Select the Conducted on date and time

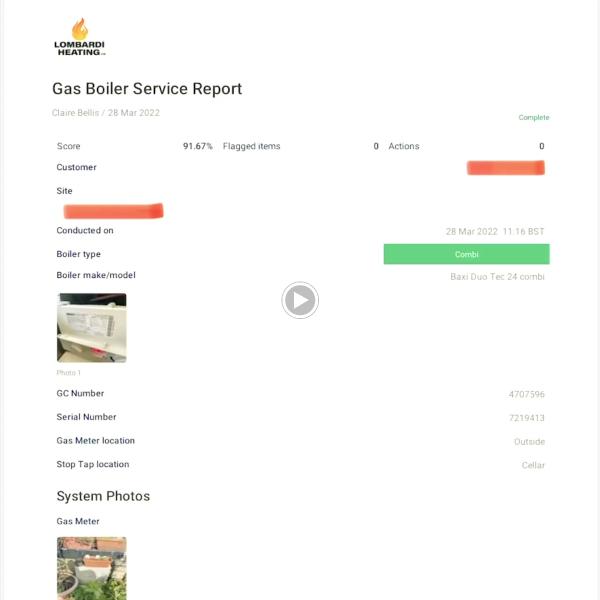[x=495, y=231]
